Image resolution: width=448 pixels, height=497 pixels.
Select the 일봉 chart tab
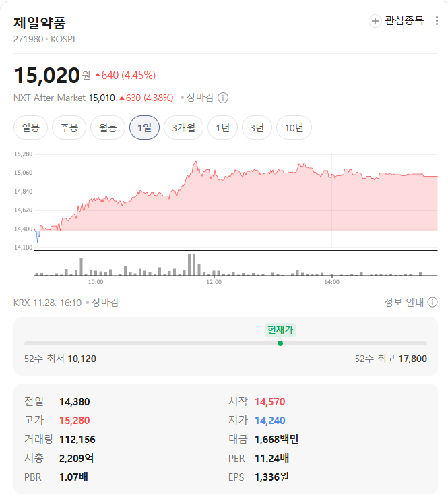30,127
